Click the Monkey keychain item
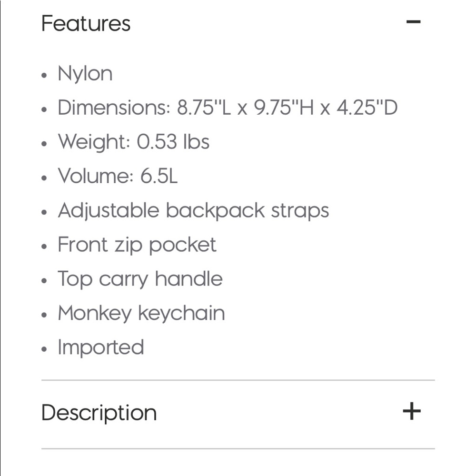The image size is (476, 476). pos(141,313)
